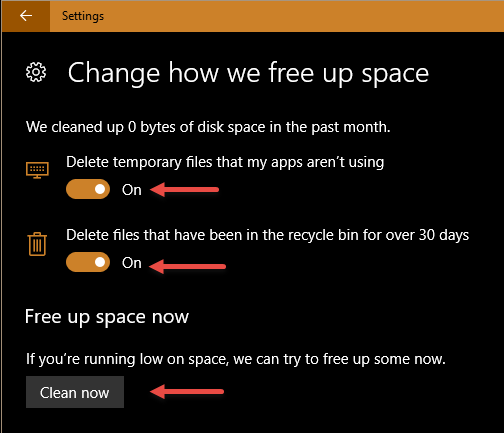Click the recycle bin trash can icon
Image resolution: width=504 pixels, height=433 pixels.
pyautogui.click(x=37, y=244)
